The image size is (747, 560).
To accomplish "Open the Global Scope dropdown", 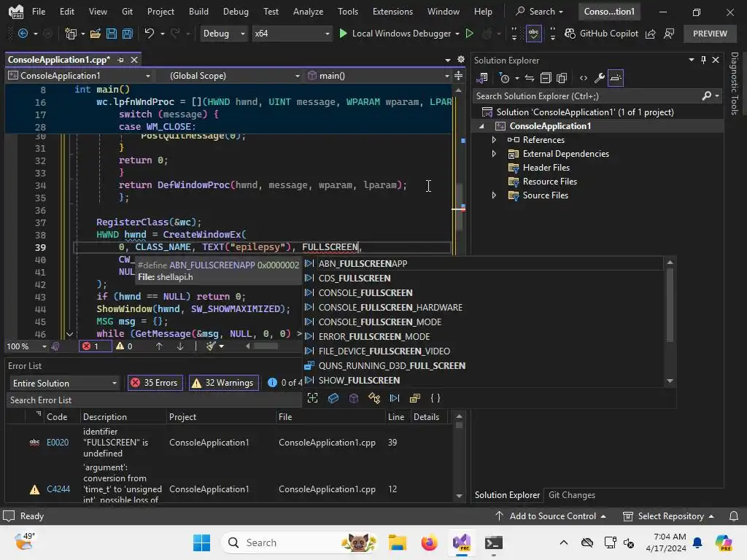I will pyautogui.click(x=233, y=76).
